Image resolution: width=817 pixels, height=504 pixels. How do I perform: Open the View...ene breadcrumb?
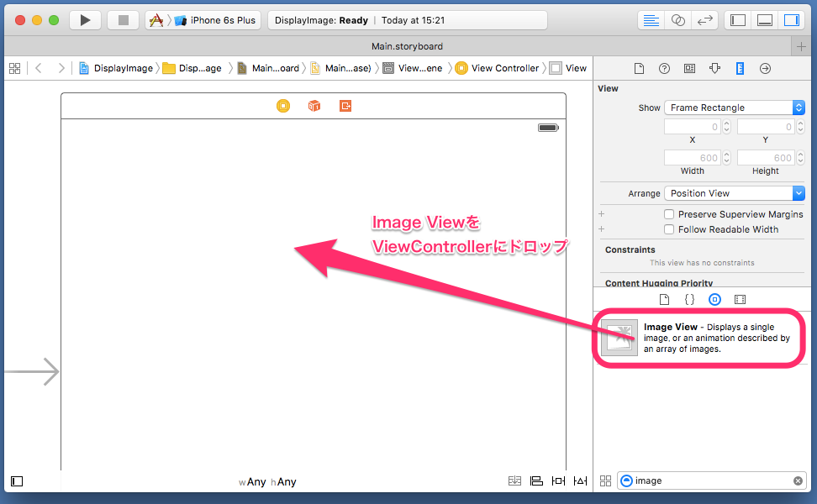click(x=413, y=68)
